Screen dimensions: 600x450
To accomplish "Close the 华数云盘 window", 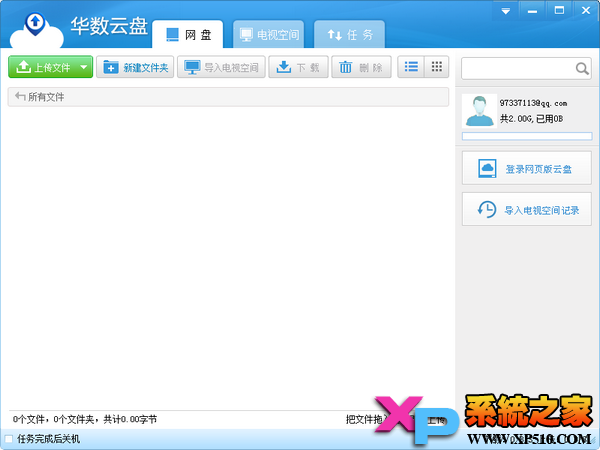I will tap(586, 11).
